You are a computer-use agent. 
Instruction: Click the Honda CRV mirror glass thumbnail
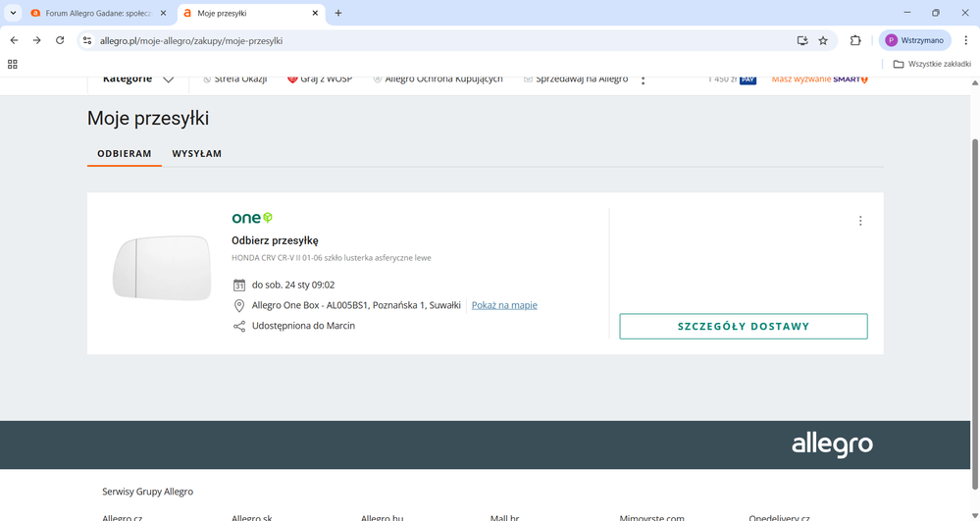(161, 268)
